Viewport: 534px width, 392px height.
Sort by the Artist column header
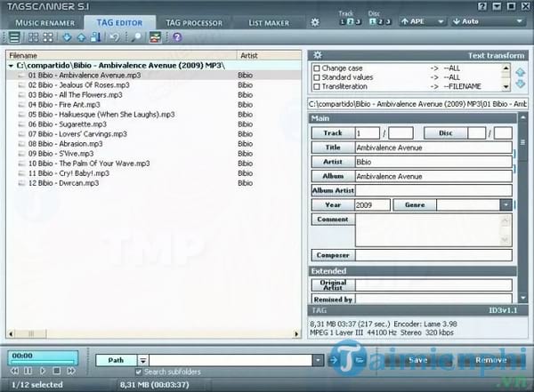(x=269, y=55)
